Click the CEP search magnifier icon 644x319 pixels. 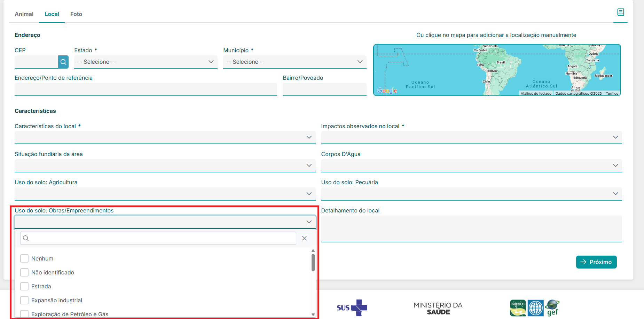click(x=63, y=62)
